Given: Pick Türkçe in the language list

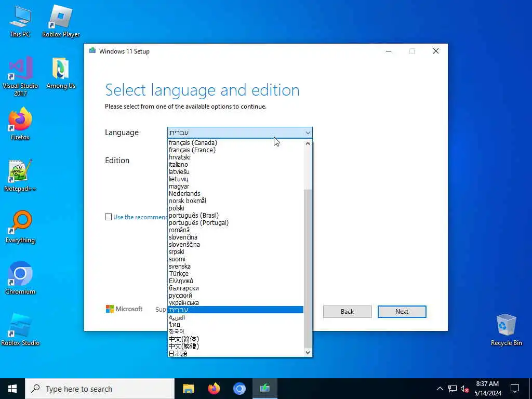Looking at the screenshot, I should 235,273.
